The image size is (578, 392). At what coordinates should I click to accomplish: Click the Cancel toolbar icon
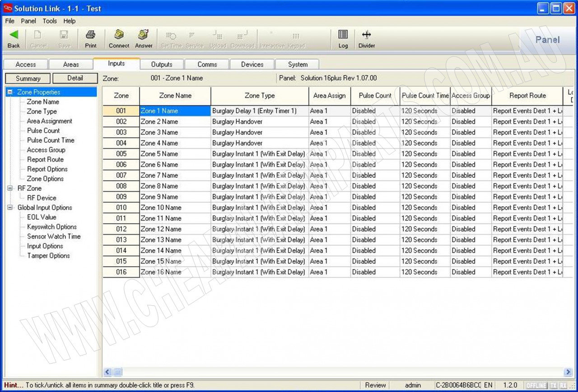tap(38, 39)
